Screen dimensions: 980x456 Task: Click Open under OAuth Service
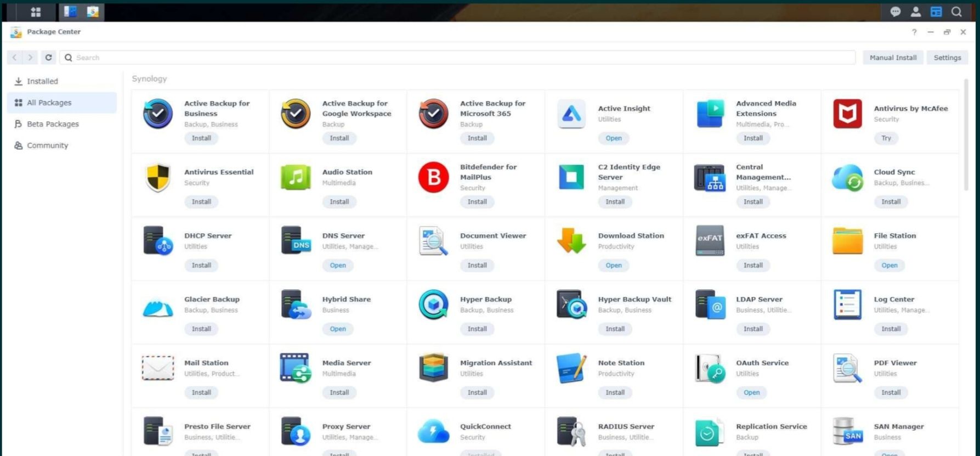[752, 393]
